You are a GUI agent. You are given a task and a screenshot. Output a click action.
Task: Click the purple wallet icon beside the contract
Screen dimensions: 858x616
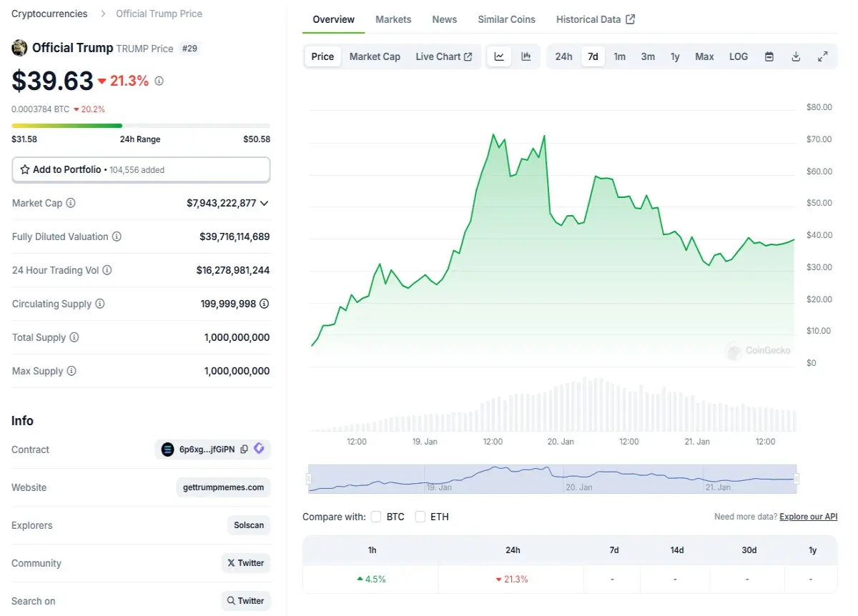[x=259, y=449]
